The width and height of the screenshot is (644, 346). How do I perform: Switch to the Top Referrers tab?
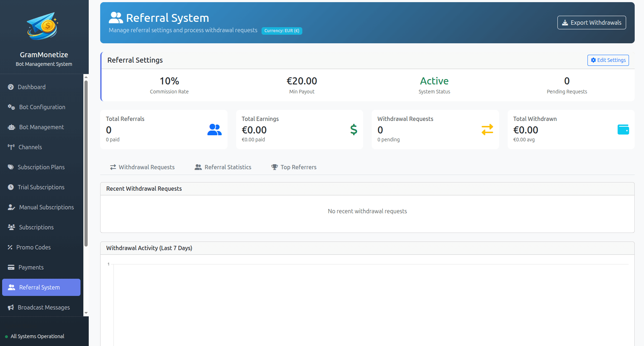(x=293, y=167)
